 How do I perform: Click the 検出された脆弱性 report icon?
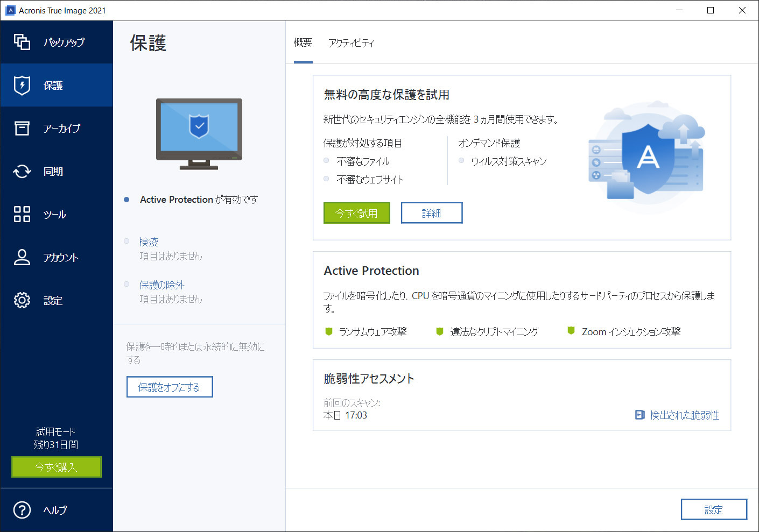pyautogui.click(x=639, y=415)
